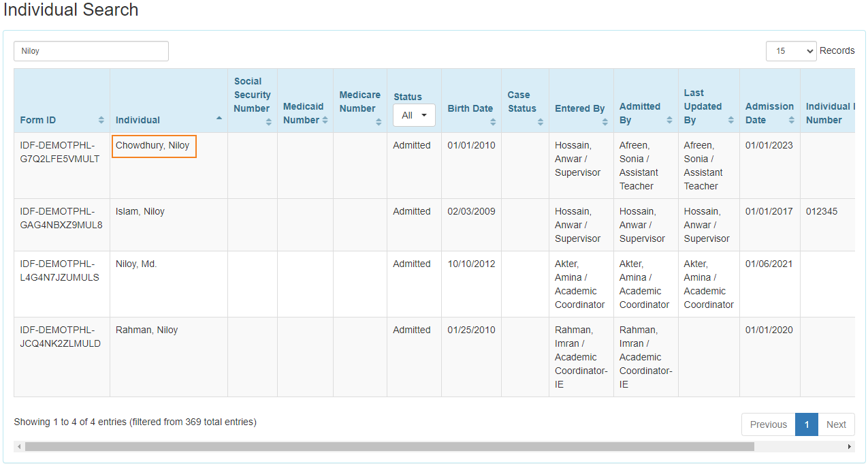Open the 15 Records per page dropdown
The height and width of the screenshot is (466, 868).
pyautogui.click(x=791, y=51)
